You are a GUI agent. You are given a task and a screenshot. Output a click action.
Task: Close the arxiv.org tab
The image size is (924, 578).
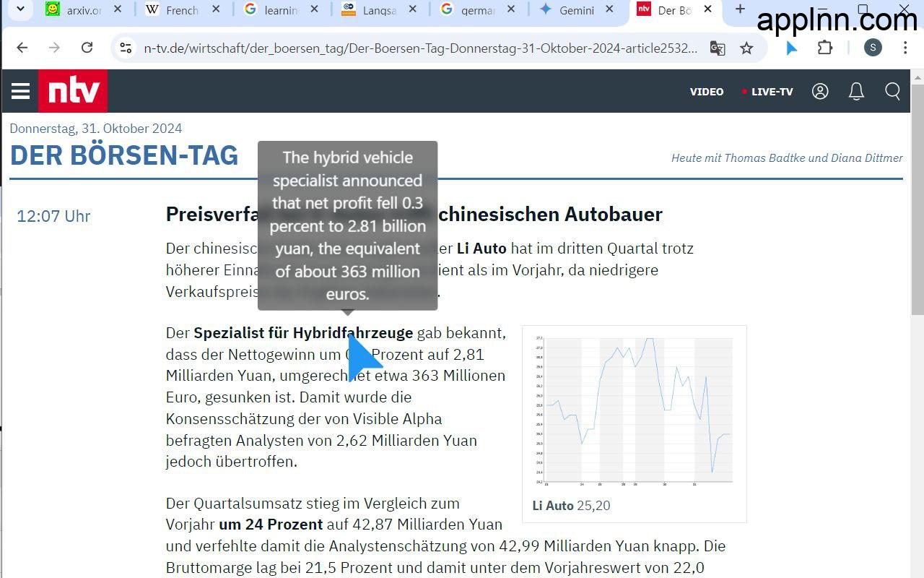(118, 9)
